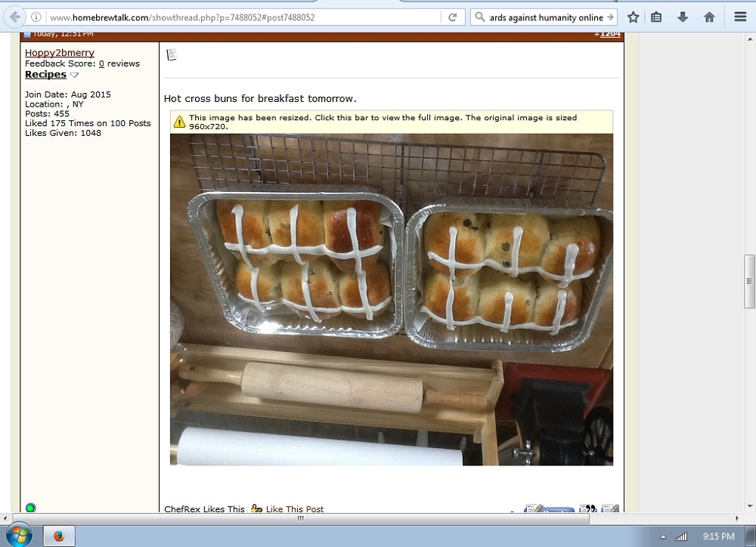Click the warning icon in resized-image bar

(179, 122)
